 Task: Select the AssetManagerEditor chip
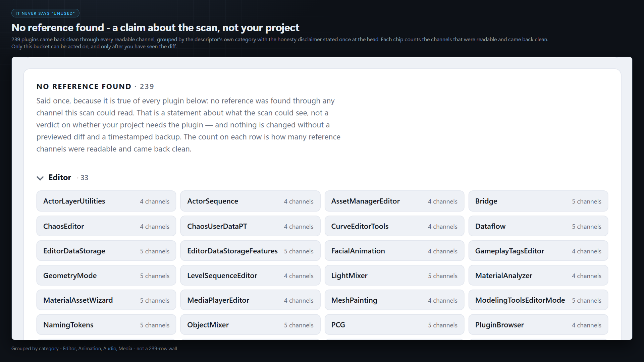[x=394, y=201]
